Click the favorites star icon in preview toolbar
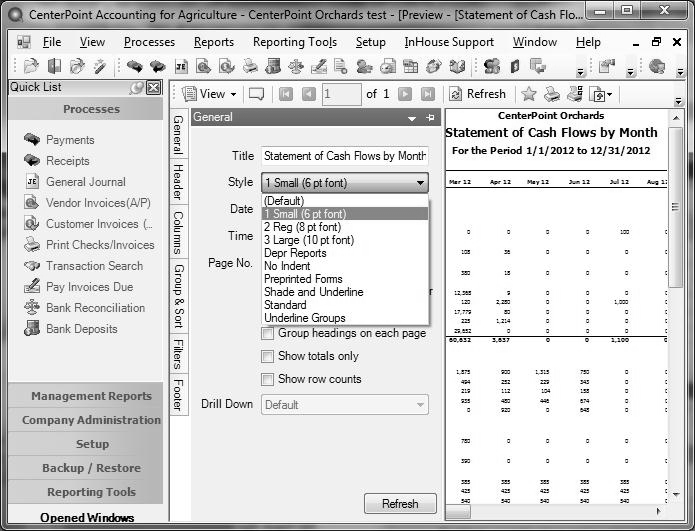Viewport: 695px width, 531px height. click(528, 94)
